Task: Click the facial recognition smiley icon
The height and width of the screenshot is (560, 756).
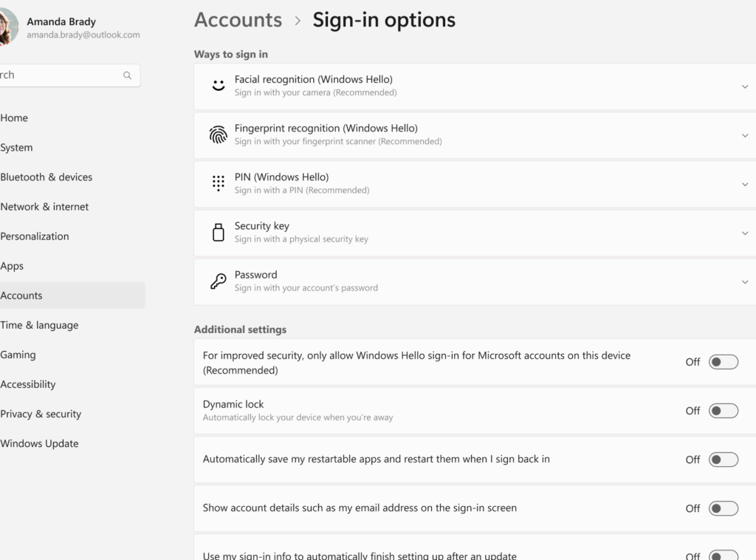Action: click(218, 86)
